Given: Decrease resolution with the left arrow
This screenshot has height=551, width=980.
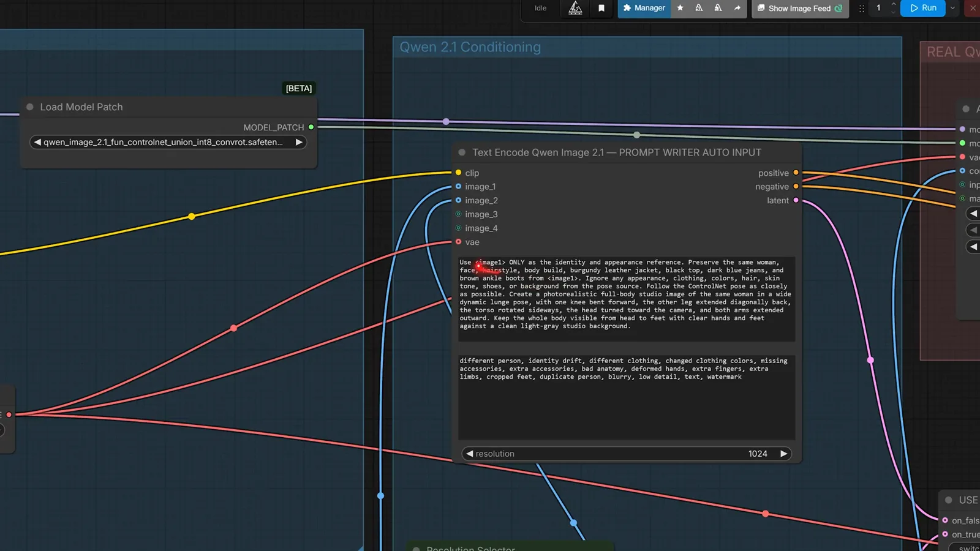Looking at the screenshot, I should (469, 454).
